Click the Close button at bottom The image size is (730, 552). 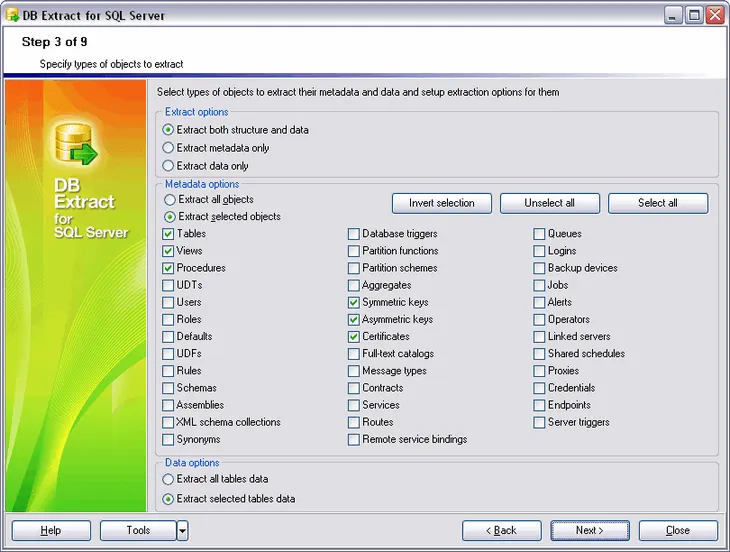(678, 531)
